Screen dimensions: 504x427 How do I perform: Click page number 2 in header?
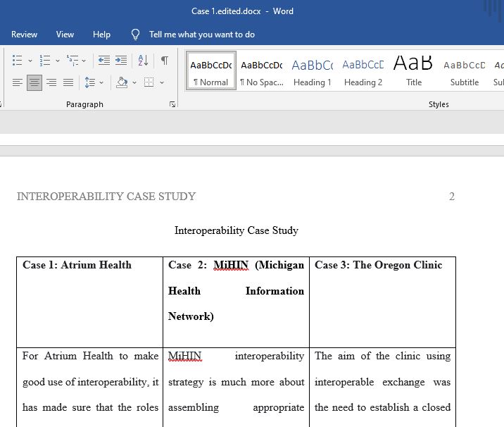point(452,197)
